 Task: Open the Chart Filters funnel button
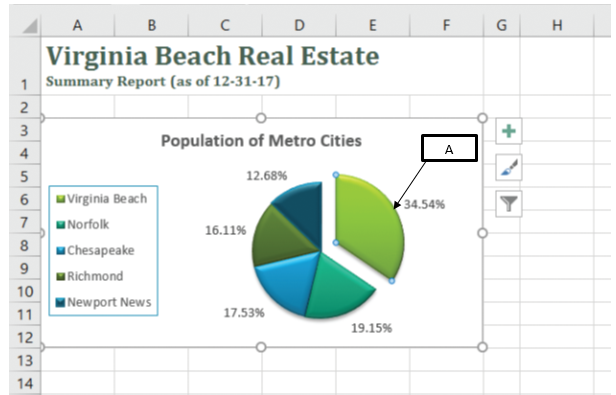click(x=509, y=204)
